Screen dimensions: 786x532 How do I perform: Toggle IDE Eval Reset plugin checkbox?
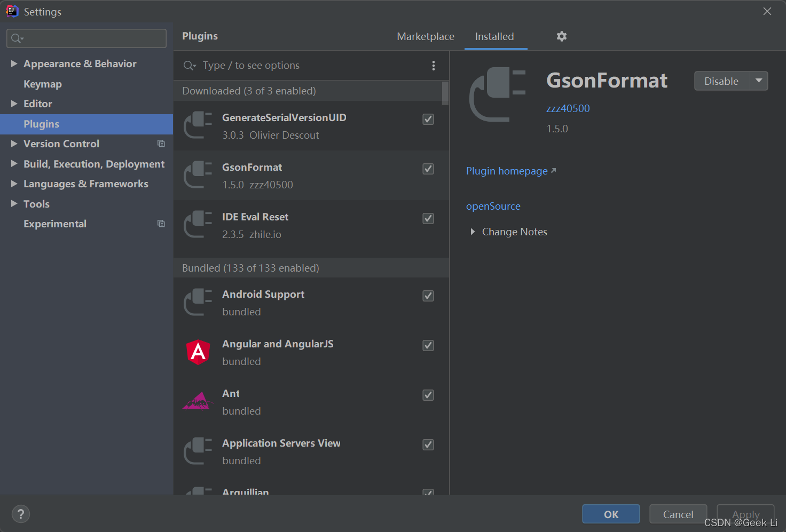pos(428,218)
